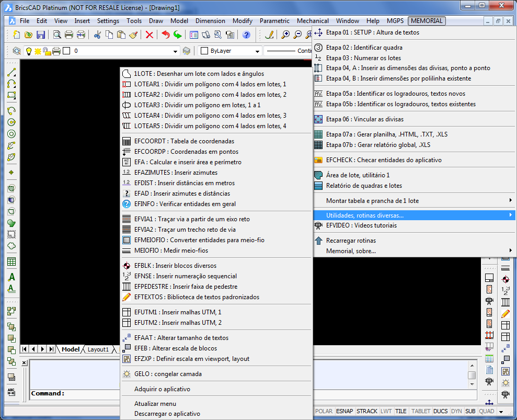
Task: Click the Cut scissors icon
Action: [97, 35]
